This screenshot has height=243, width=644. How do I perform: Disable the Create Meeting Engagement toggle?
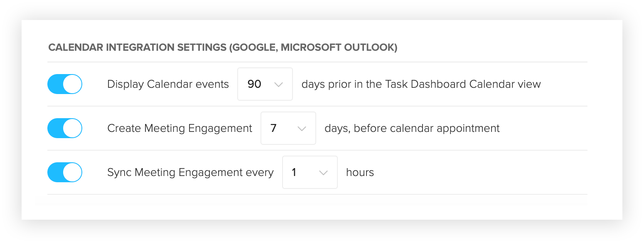pos(65,128)
